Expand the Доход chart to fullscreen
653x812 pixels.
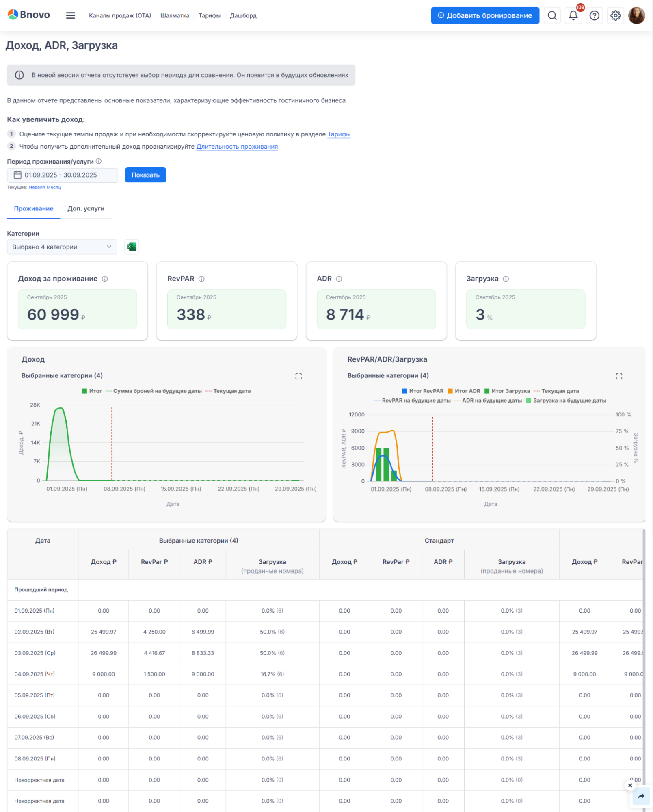tap(298, 376)
